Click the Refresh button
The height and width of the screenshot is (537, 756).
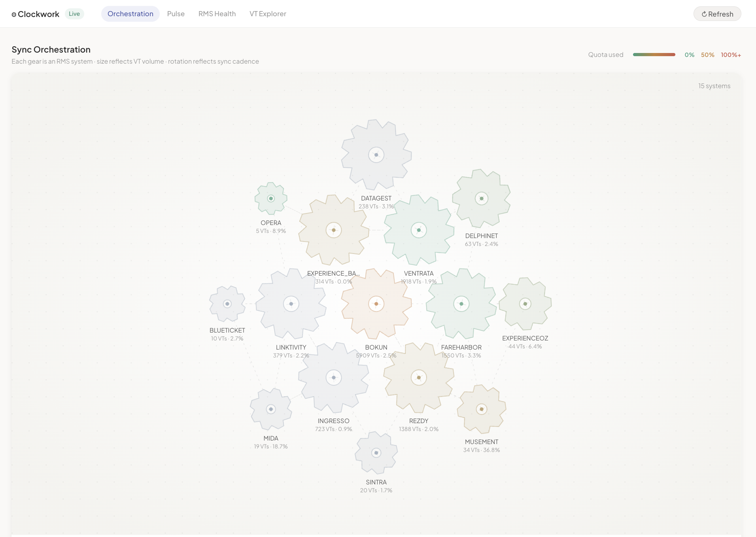coord(717,14)
